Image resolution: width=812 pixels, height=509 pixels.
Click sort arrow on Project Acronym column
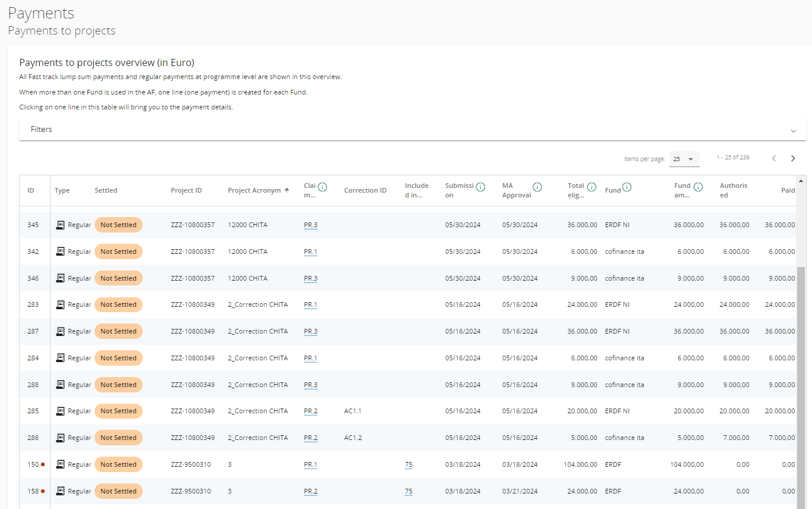pos(287,190)
